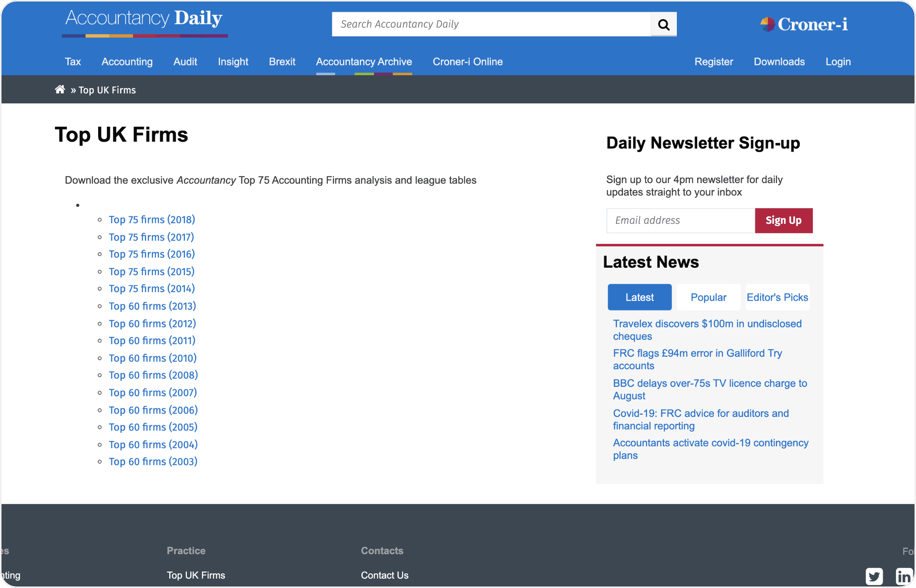Click the search magnifier icon button
Screen dimensions: 916x588
(x=663, y=24)
